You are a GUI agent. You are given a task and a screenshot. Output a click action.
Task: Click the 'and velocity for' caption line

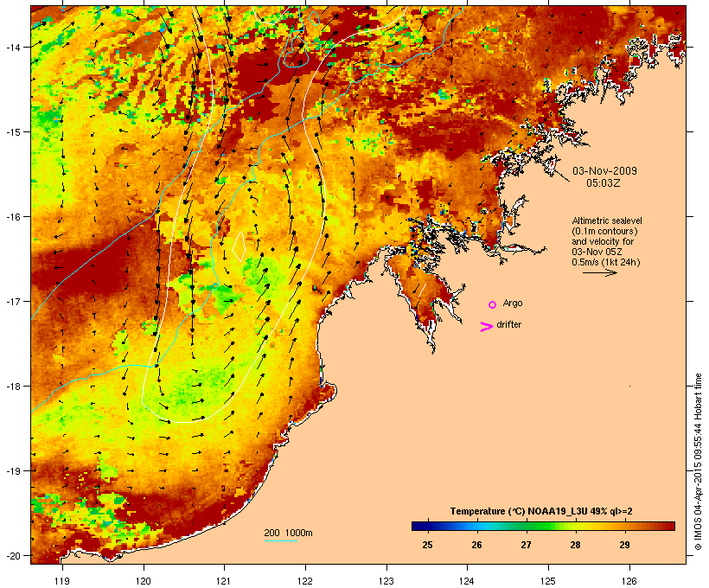(603, 241)
